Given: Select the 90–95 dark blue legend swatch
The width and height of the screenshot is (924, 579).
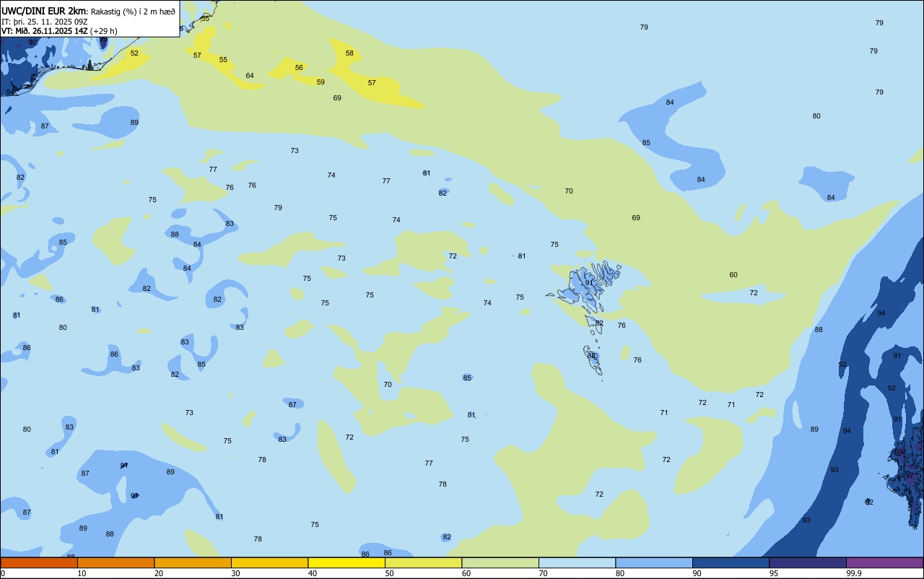Looking at the screenshot, I should tap(731, 562).
